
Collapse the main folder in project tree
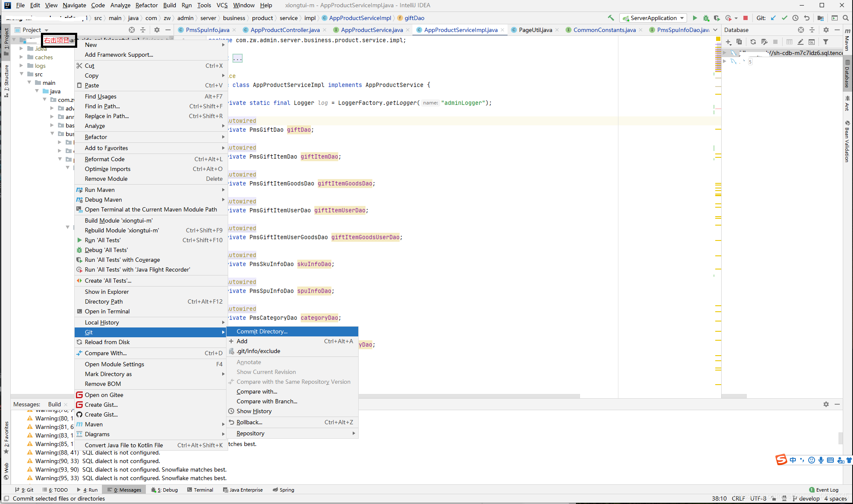click(29, 82)
